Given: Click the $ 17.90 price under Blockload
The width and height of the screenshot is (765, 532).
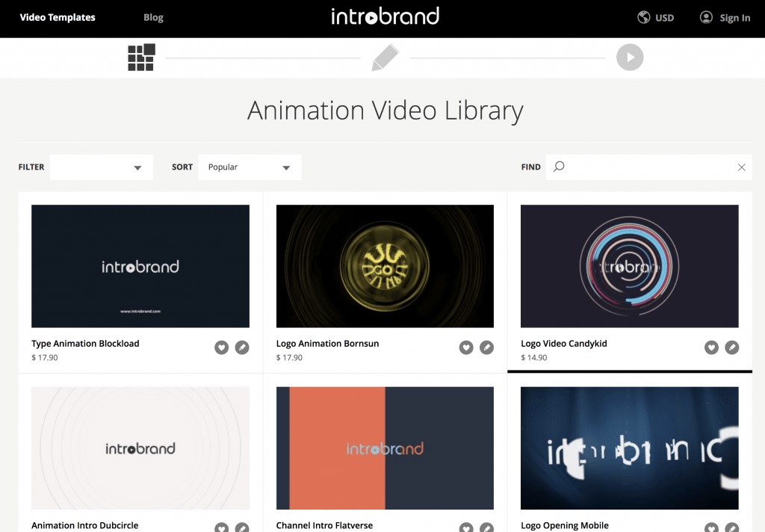Looking at the screenshot, I should 44,358.
